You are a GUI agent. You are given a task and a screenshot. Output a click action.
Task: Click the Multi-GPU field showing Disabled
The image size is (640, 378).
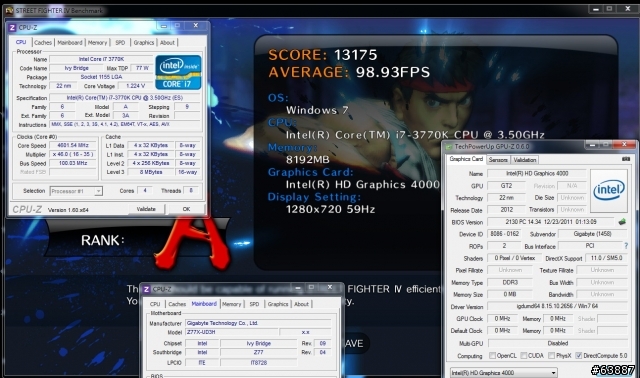click(x=557, y=343)
